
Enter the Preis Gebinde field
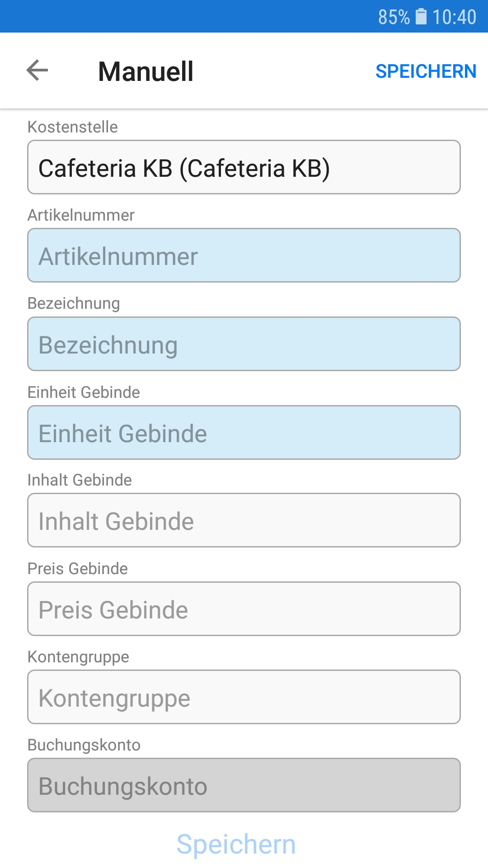244,609
